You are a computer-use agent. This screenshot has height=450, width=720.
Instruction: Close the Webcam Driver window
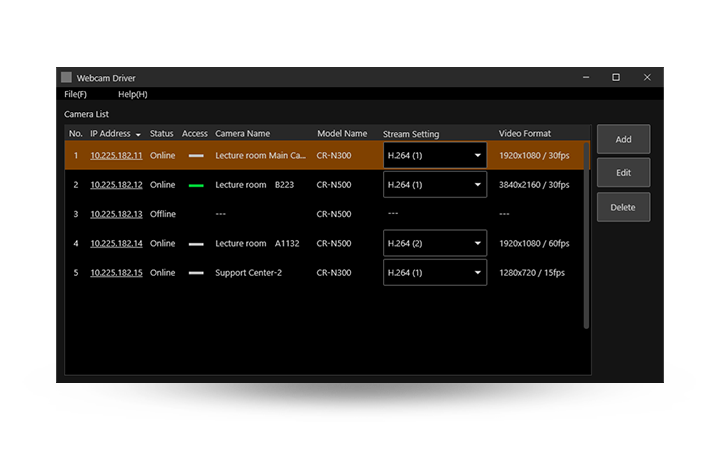pyautogui.click(x=647, y=77)
